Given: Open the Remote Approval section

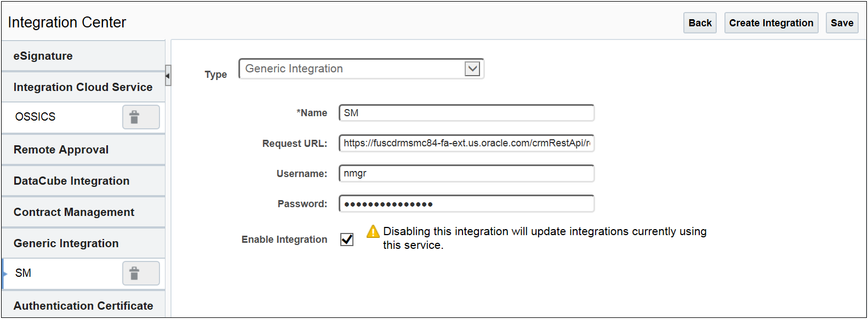Looking at the screenshot, I should (83, 150).
